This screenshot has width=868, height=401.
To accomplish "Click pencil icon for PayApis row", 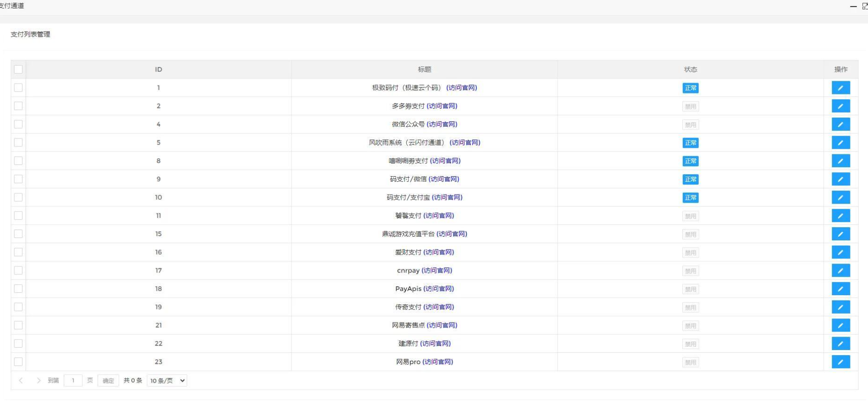I will [x=840, y=289].
